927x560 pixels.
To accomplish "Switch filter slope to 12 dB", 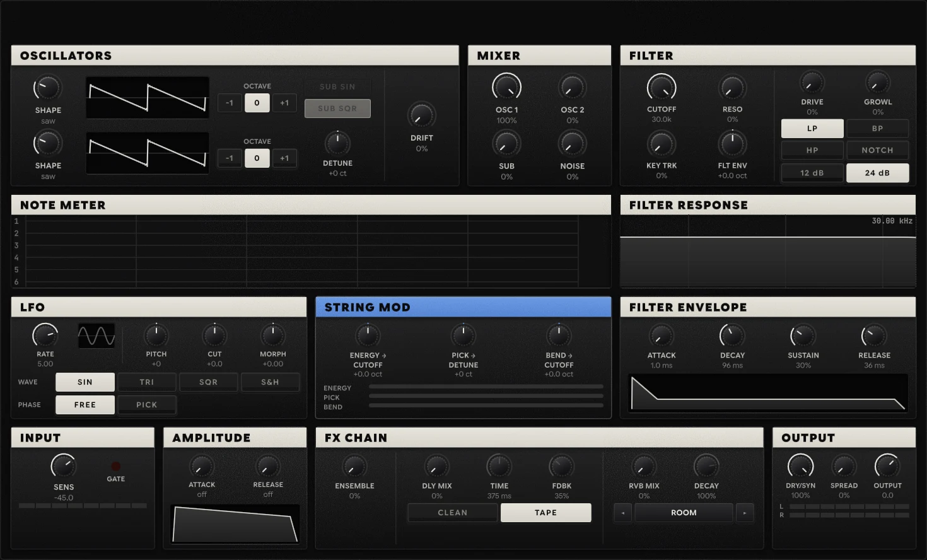I will [x=812, y=173].
